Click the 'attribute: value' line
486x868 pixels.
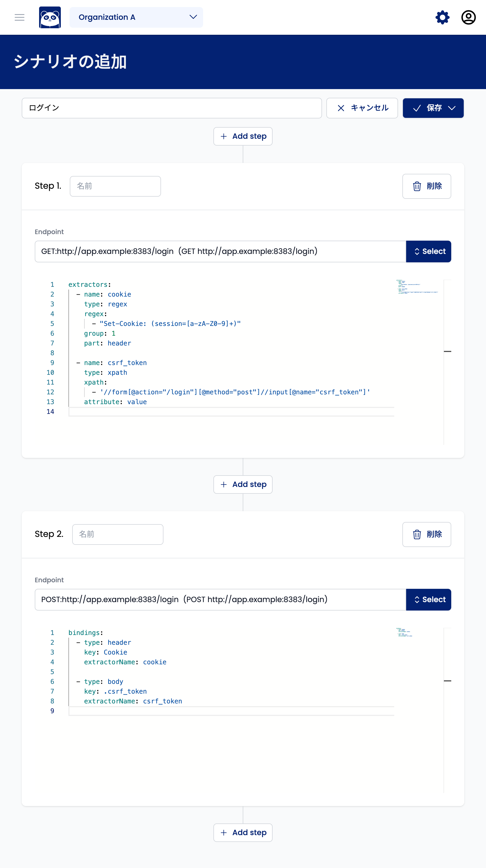pos(115,402)
